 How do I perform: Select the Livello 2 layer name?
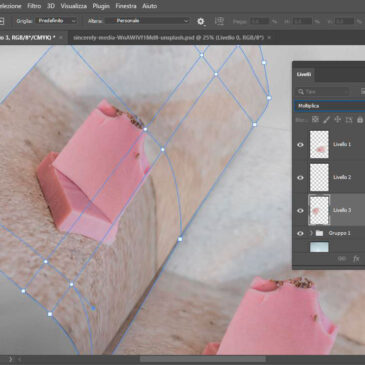(x=342, y=177)
